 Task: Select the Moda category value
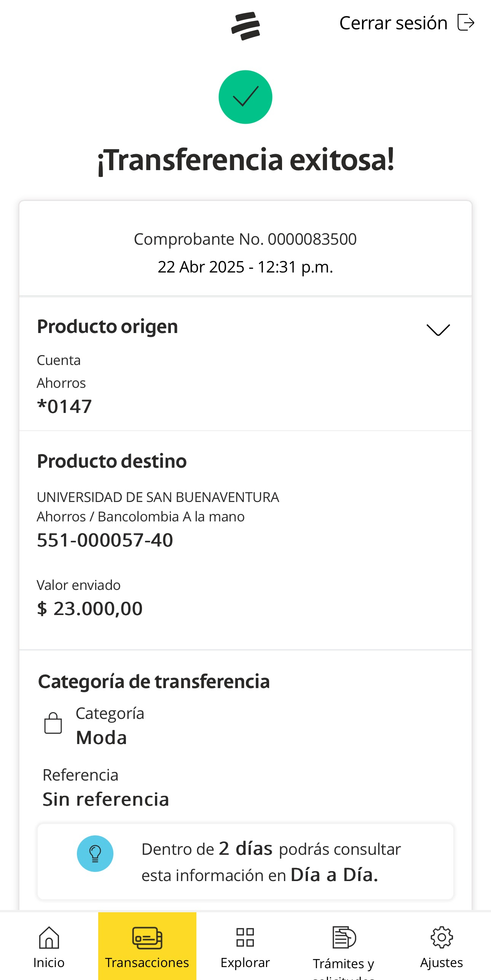(101, 738)
